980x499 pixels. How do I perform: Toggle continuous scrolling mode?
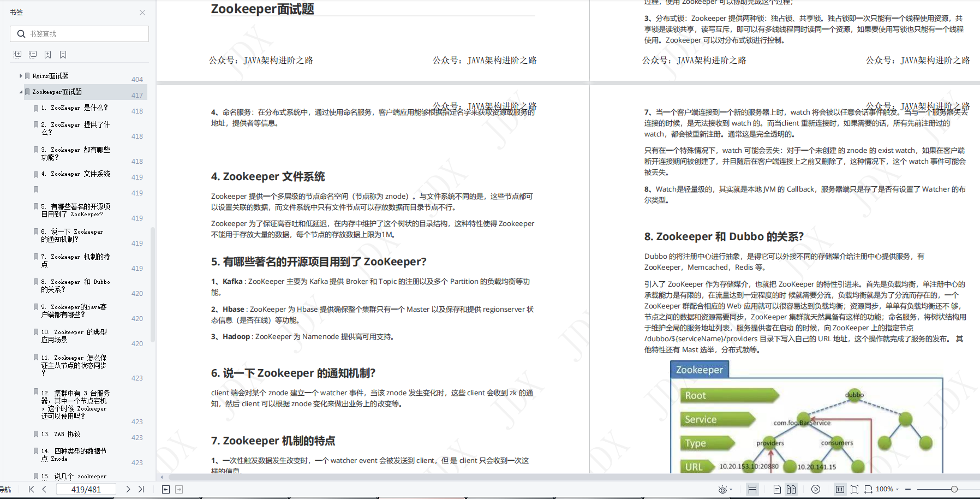coord(752,489)
